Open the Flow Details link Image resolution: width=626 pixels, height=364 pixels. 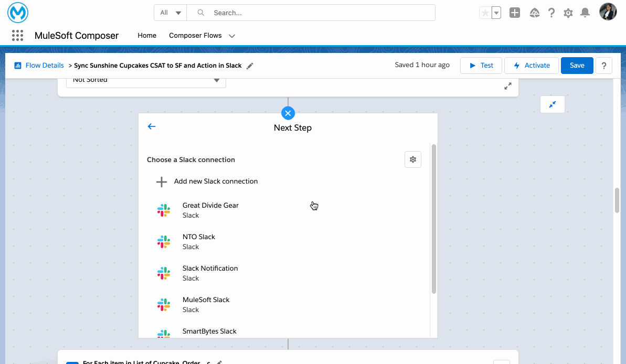point(45,66)
